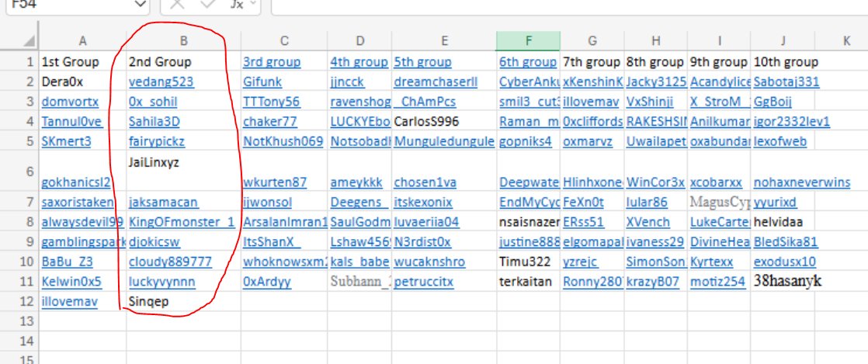
Task: Select the Timu322 cell
Action: 529,262
